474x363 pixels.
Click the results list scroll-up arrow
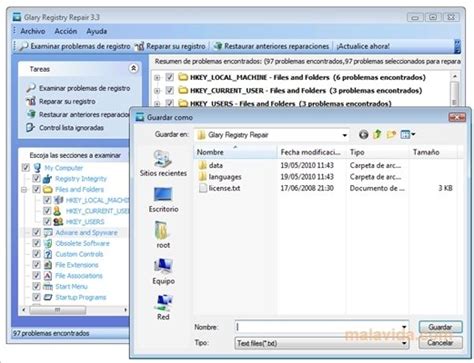(454, 76)
